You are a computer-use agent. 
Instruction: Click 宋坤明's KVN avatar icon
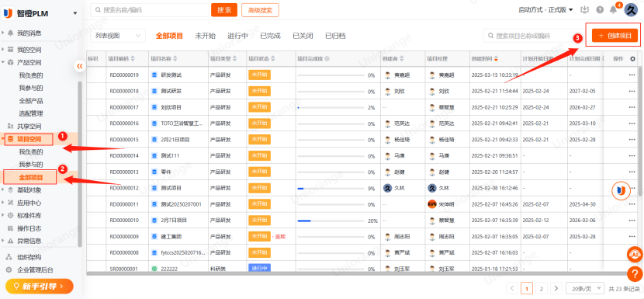(431, 204)
